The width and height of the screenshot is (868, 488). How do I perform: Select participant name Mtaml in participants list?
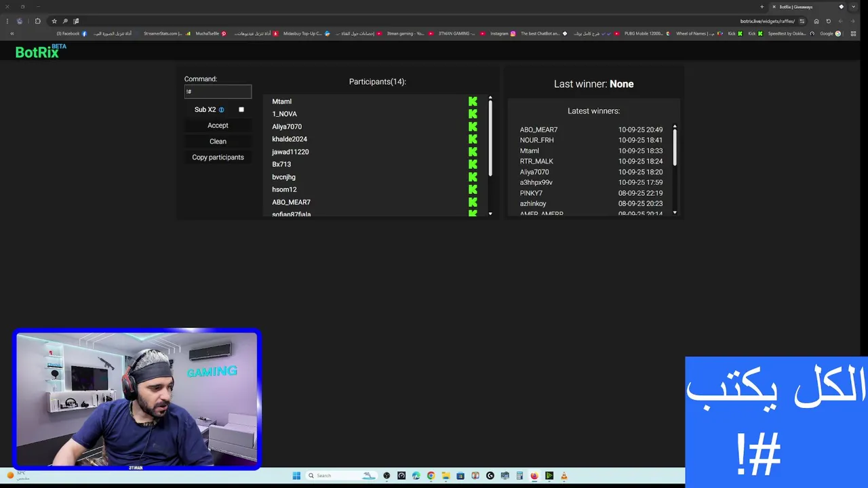(281, 102)
